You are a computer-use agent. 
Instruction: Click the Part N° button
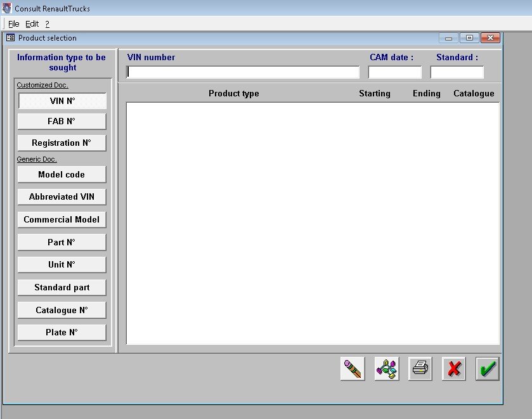point(62,242)
